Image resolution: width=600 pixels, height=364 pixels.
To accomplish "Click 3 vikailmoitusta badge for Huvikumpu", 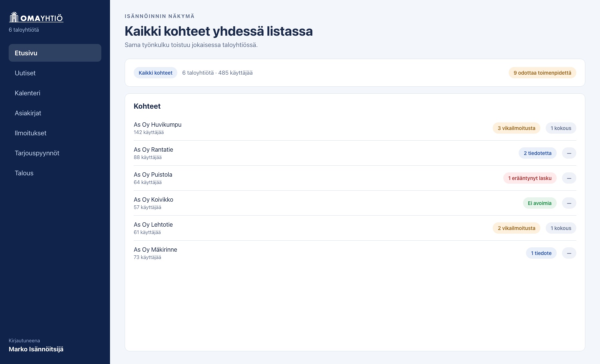I will tap(516, 128).
